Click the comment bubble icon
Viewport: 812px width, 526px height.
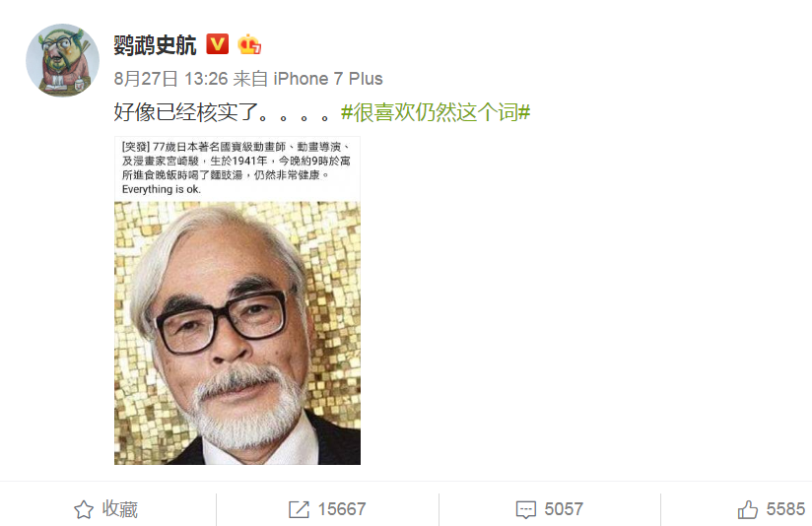(x=525, y=509)
